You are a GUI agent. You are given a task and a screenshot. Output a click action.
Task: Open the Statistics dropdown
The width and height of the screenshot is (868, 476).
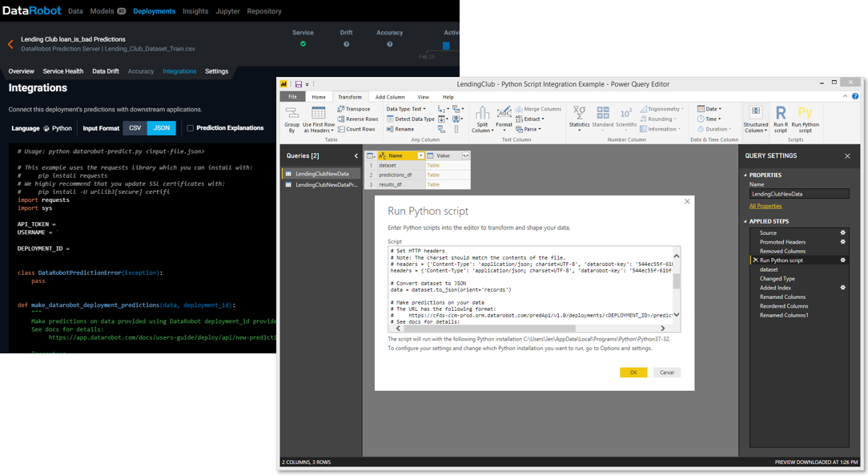coord(579,119)
